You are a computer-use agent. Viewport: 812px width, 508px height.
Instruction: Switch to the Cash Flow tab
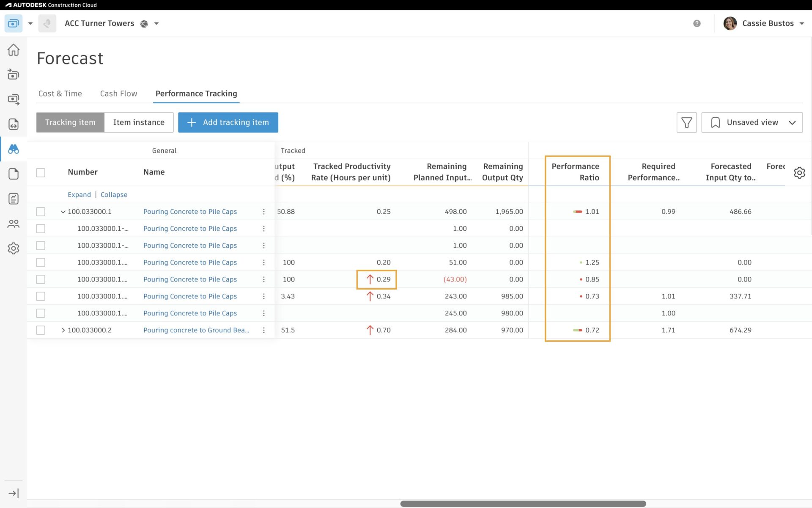(x=118, y=94)
